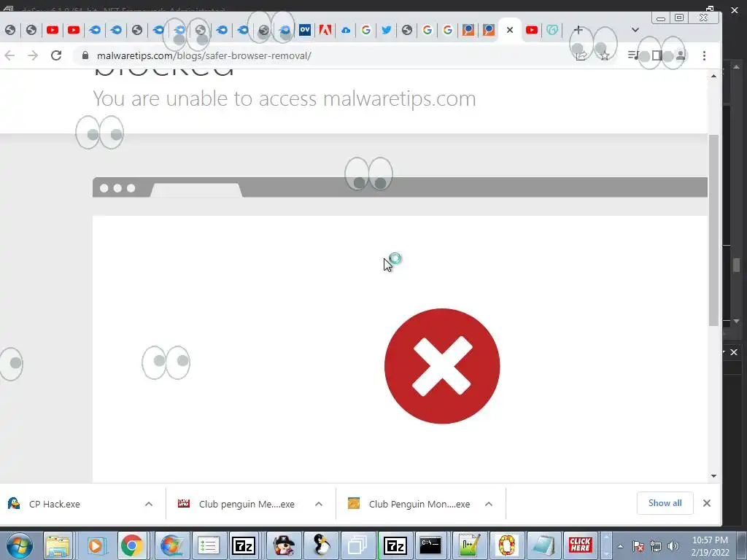Open the media control playlist icon
The height and width of the screenshot is (560, 747).
tap(633, 55)
